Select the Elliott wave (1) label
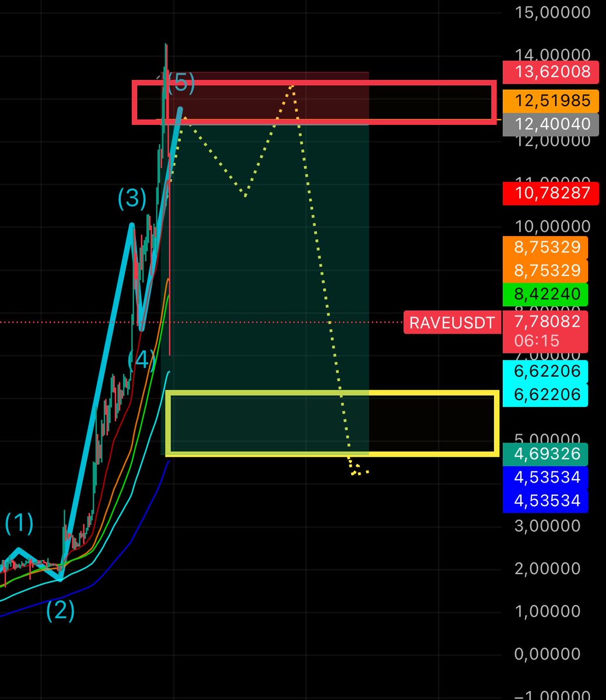The width and height of the screenshot is (606, 700). (19, 523)
